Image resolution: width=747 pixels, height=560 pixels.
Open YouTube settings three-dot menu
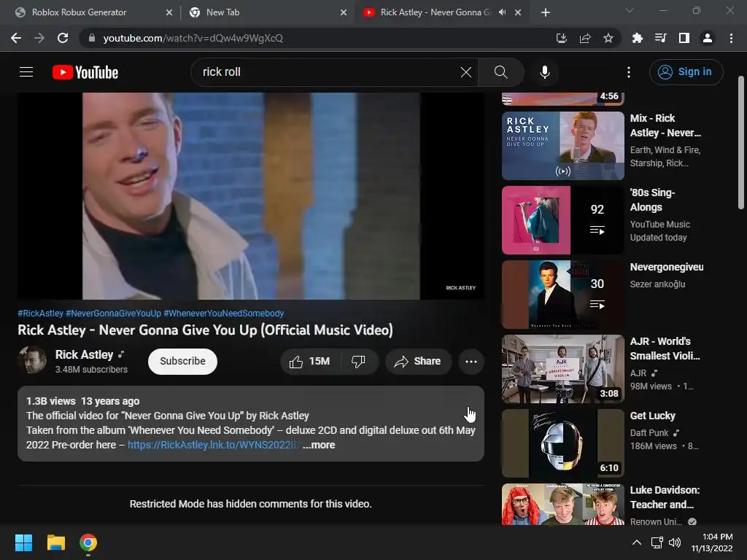pyautogui.click(x=629, y=72)
